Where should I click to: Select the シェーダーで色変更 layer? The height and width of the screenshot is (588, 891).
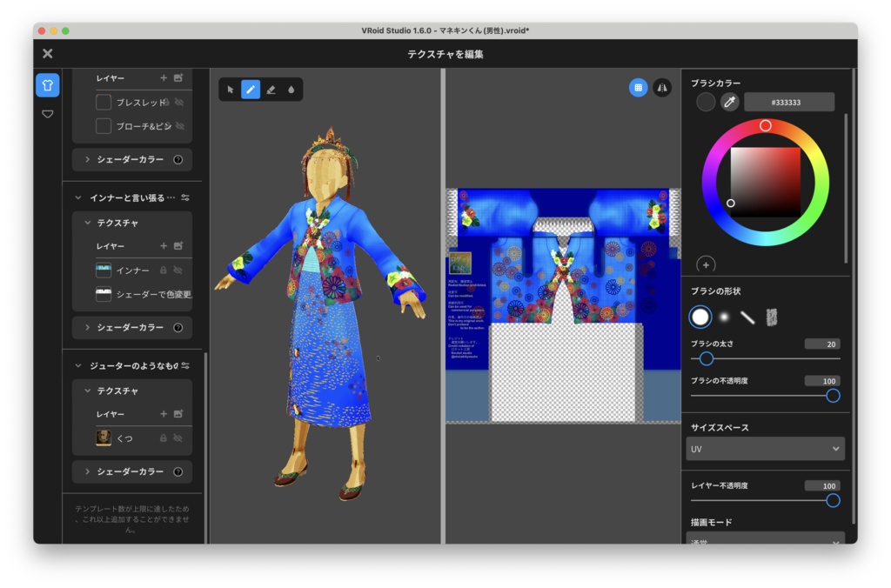click(x=144, y=294)
